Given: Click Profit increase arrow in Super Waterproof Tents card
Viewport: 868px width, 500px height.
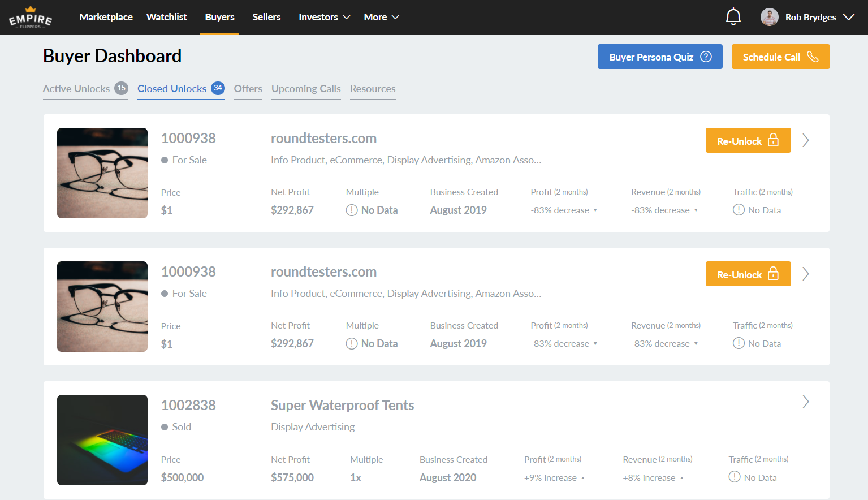Looking at the screenshot, I should 583,478.
